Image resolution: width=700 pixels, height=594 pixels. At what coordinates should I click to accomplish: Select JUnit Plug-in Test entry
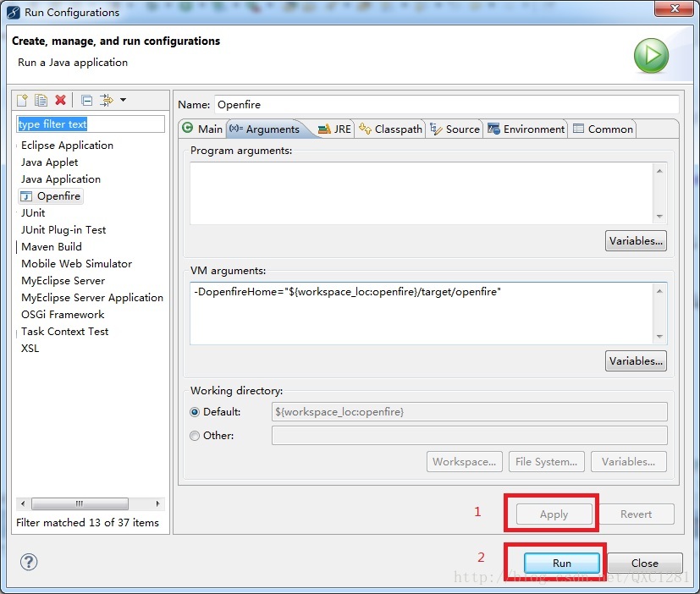tap(63, 230)
